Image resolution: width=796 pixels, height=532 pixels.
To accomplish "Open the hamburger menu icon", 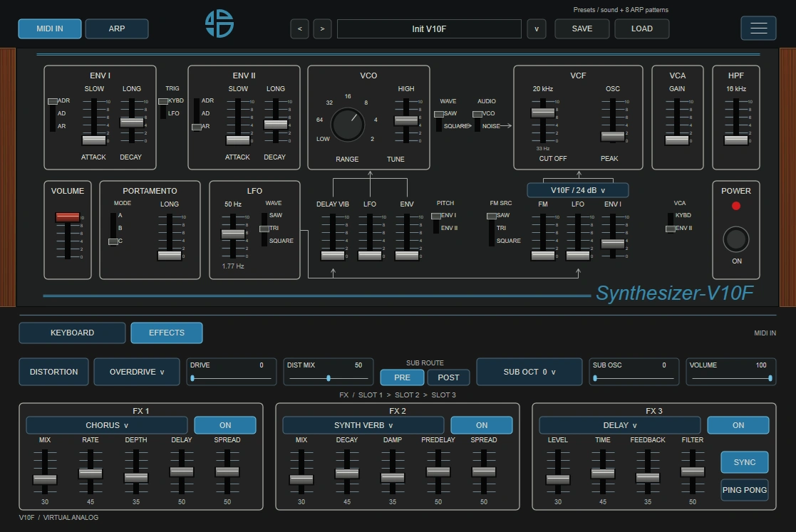I will point(758,28).
